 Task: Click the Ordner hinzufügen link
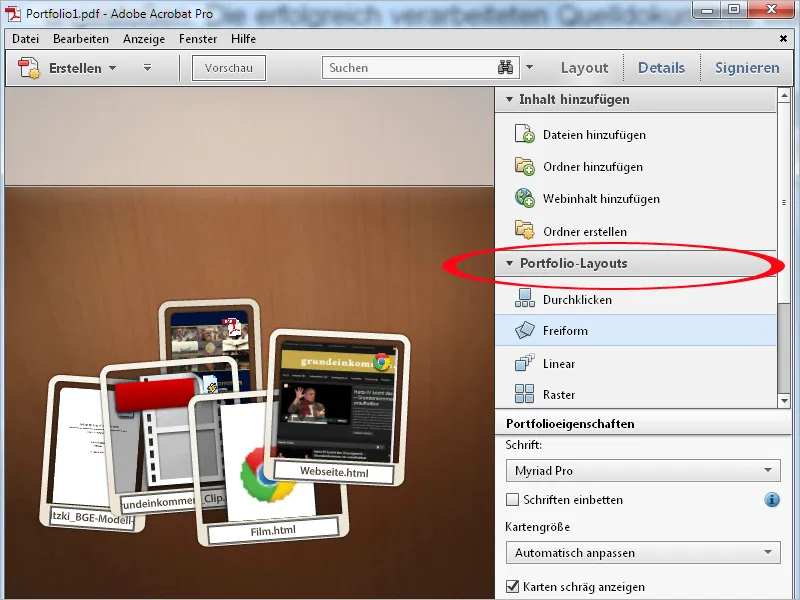point(593,167)
